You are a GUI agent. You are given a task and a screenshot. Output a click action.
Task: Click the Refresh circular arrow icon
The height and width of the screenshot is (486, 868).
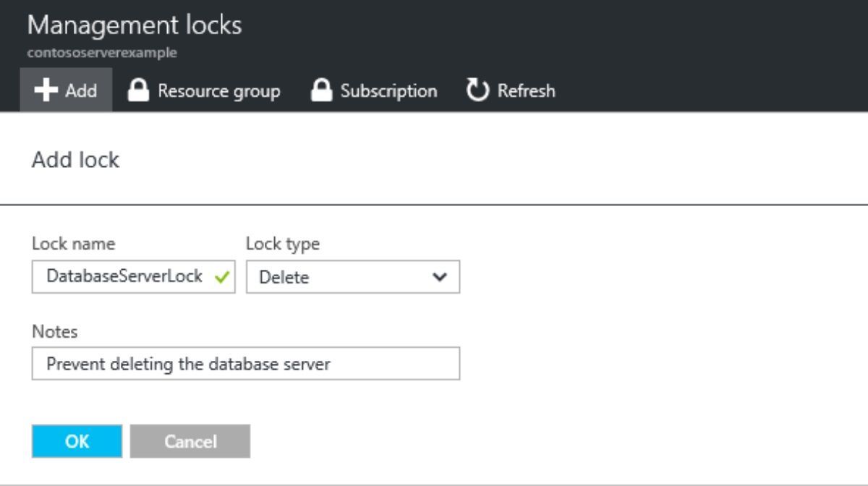point(479,90)
